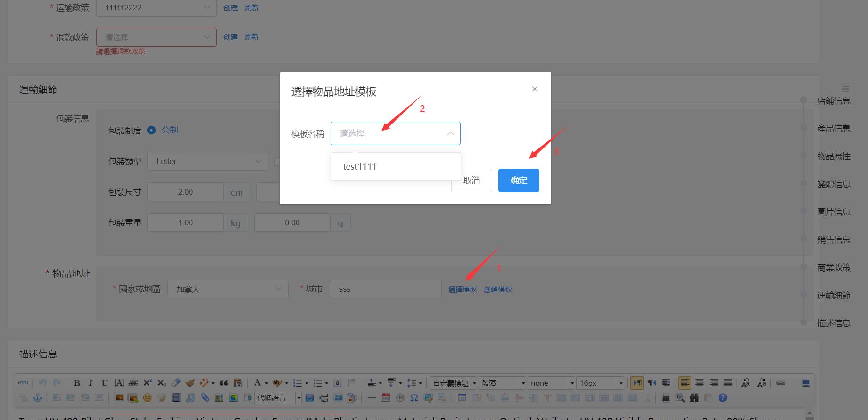Jump to 圖片信息 in side navigation
Viewport: 868px width, 420px height.
pos(833,212)
